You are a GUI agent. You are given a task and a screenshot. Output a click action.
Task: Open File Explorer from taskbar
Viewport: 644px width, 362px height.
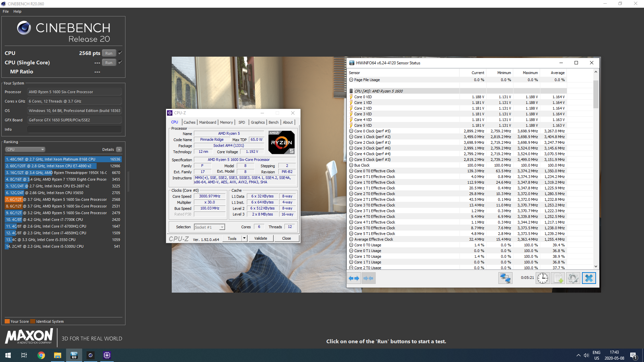[58, 355]
